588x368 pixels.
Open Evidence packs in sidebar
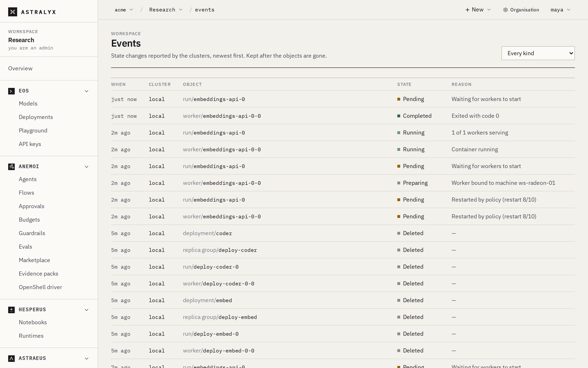tap(39, 274)
